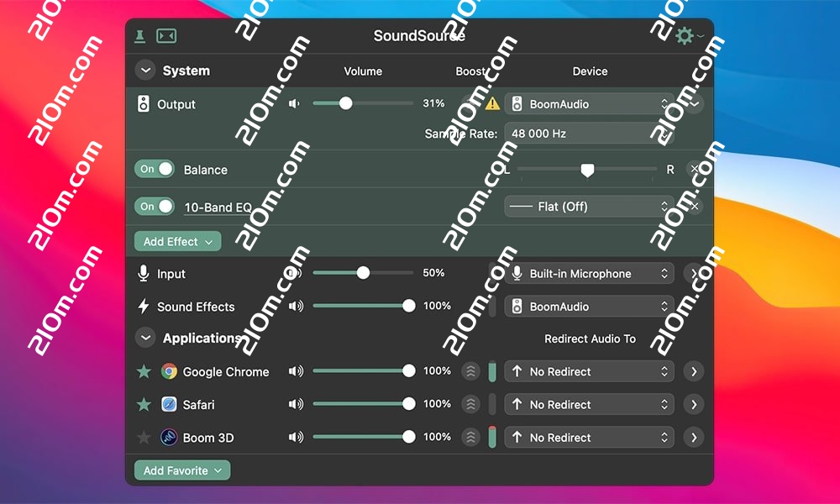The image size is (840, 504).
Task: Click the Add Effect button
Action: point(177,242)
